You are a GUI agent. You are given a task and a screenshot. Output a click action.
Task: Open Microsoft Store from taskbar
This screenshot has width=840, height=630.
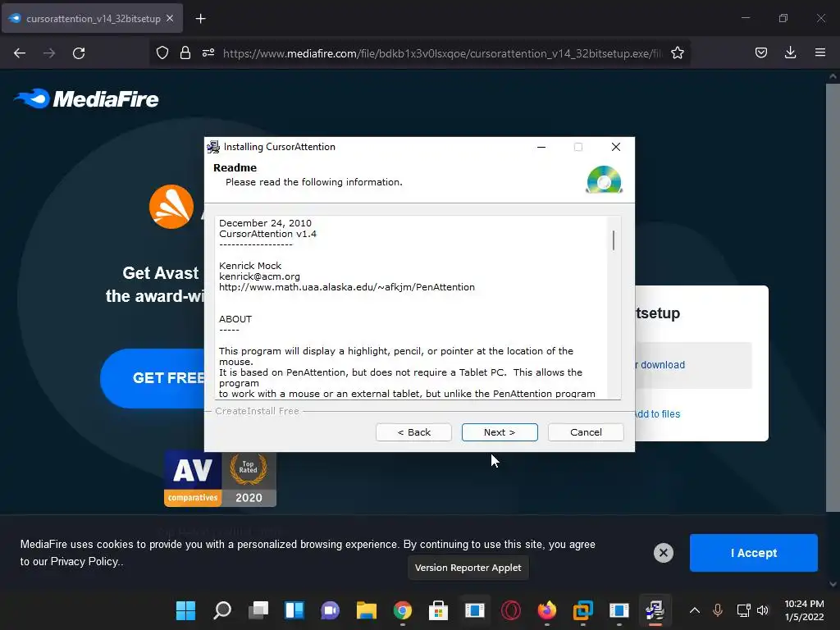click(438, 610)
